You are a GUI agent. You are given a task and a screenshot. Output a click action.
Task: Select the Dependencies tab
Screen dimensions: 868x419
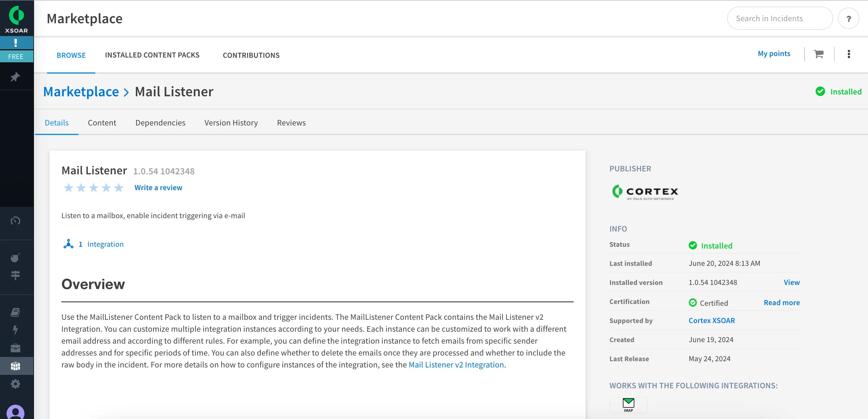160,123
